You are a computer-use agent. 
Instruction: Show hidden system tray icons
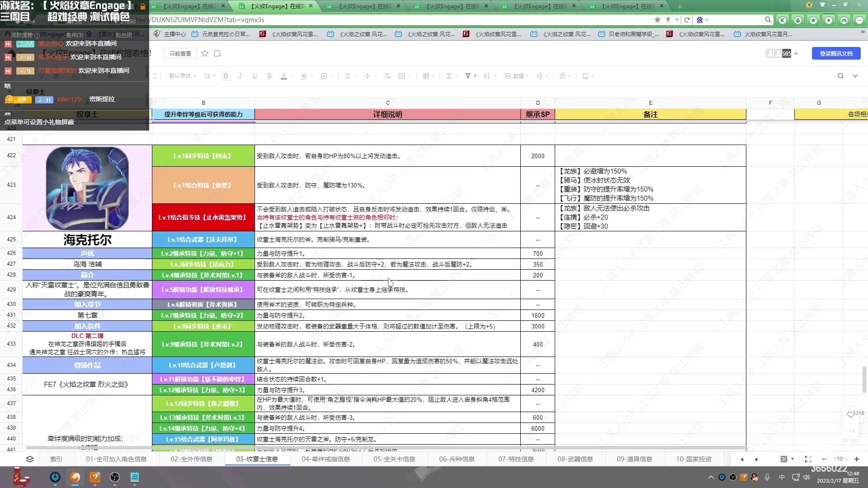tap(711, 477)
